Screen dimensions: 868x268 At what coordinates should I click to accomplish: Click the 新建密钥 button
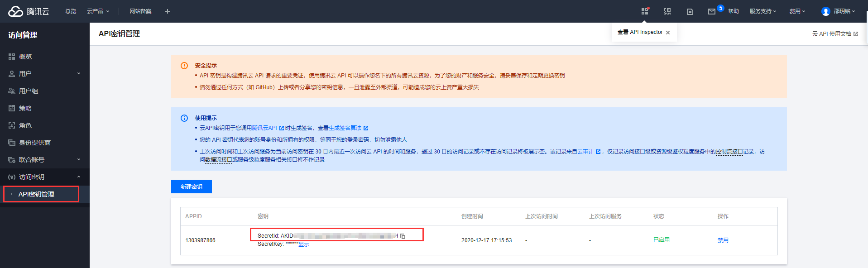tap(192, 187)
